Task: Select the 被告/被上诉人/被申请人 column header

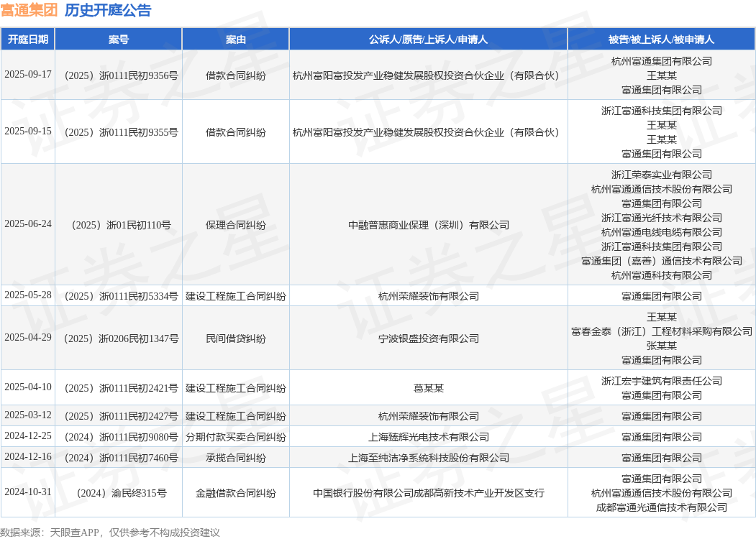Action: pos(662,40)
